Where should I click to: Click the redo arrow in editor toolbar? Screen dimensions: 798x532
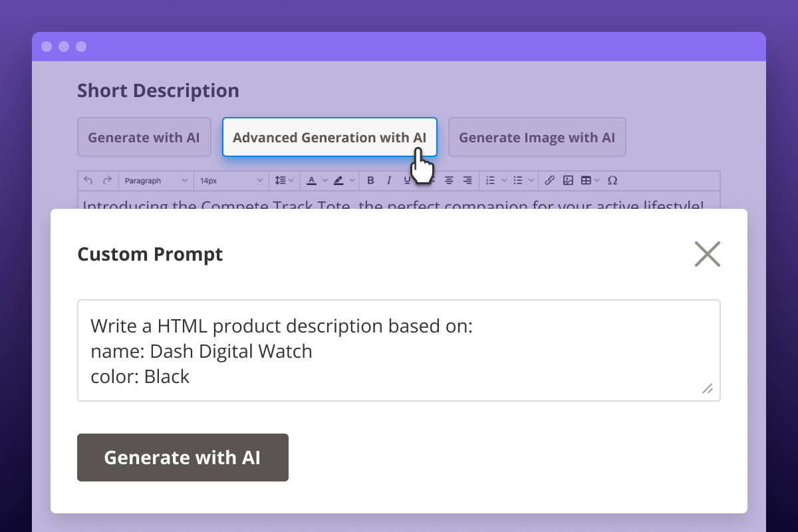pos(107,180)
